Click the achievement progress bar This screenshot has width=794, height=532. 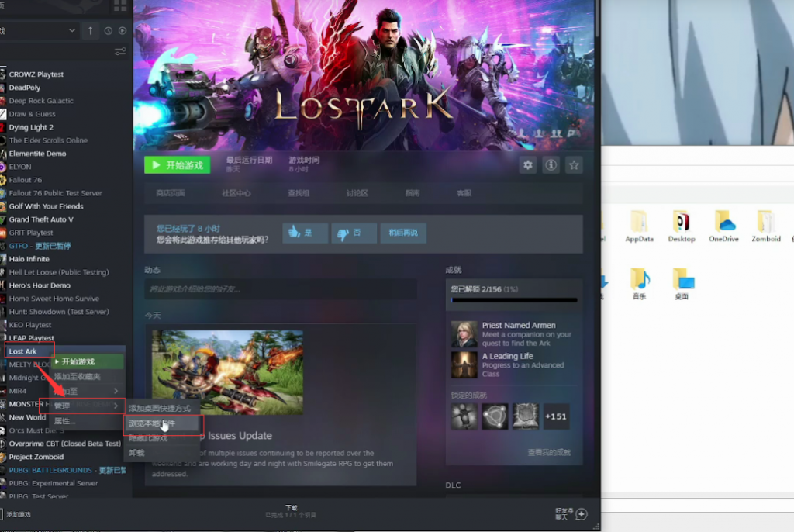pyautogui.click(x=514, y=300)
